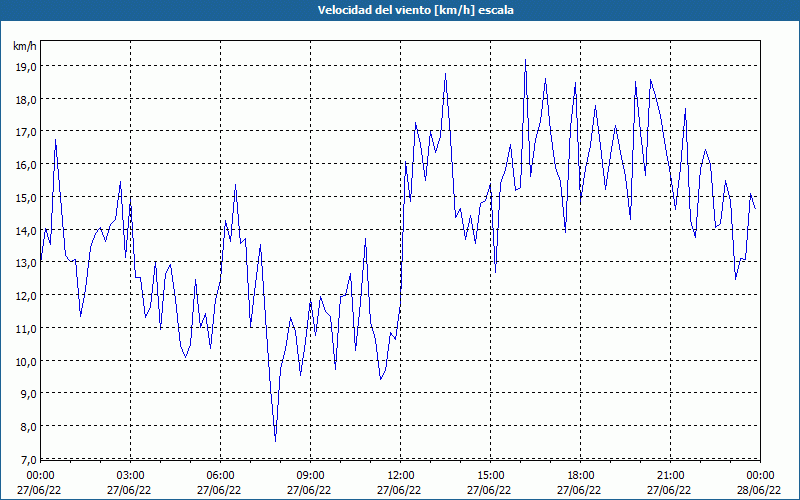Click the 27/06/22 date under 21:00

(x=669, y=490)
